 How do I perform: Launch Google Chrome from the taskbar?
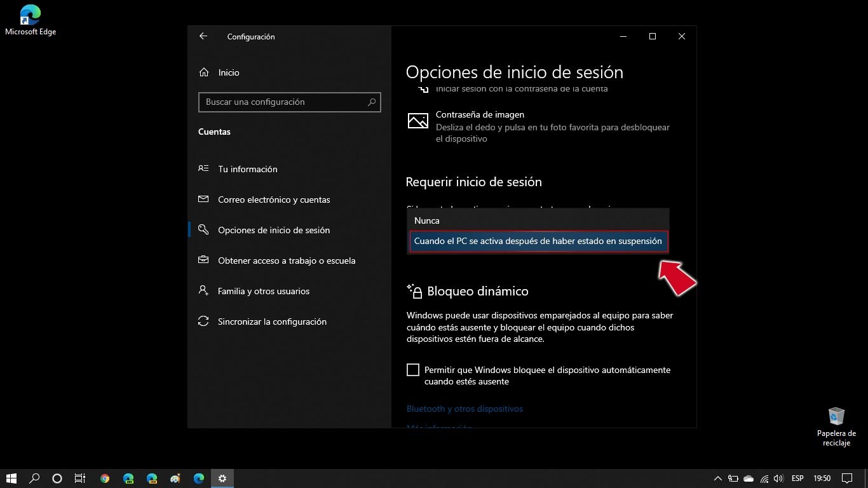tap(104, 478)
